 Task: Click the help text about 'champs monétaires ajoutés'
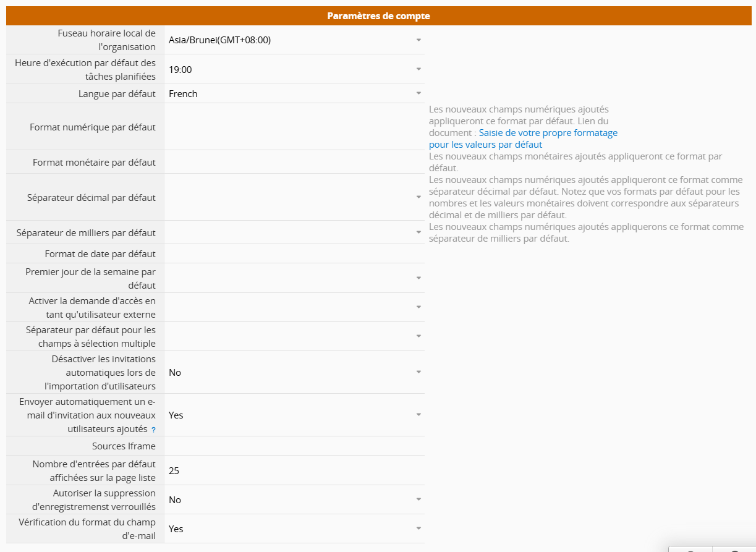pyautogui.click(x=575, y=162)
